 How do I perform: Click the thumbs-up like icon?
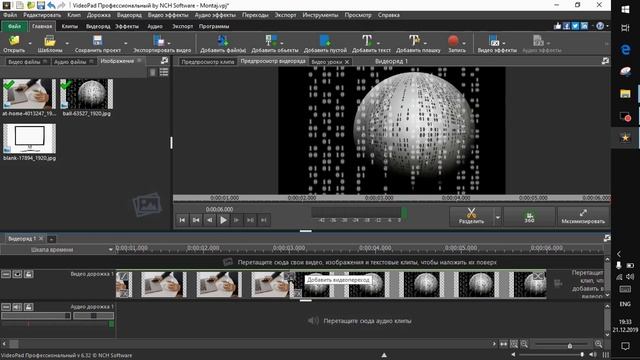click(558, 26)
